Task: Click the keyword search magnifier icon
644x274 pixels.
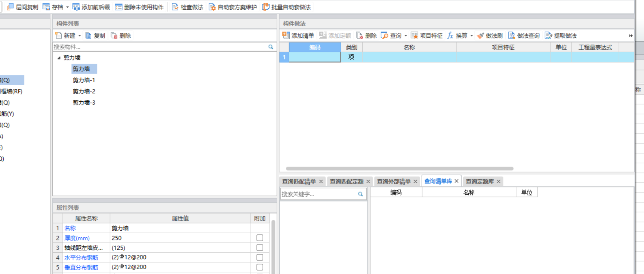Action: click(x=360, y=194)
